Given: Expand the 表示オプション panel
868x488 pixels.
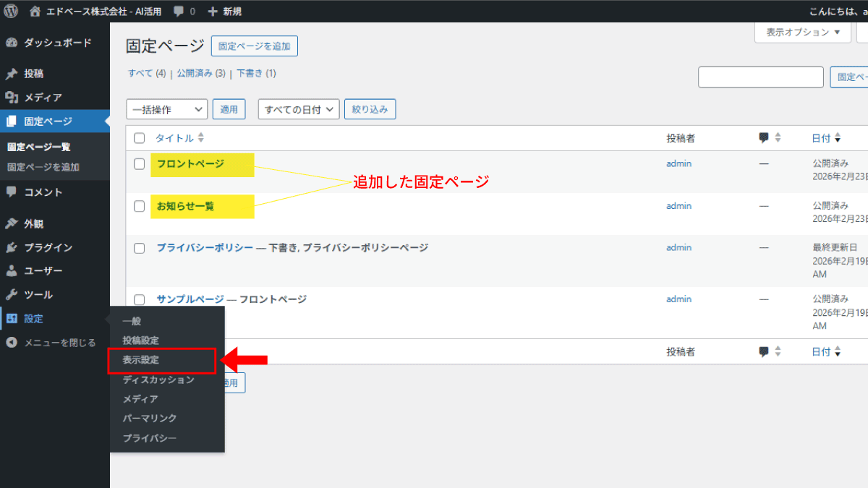Looking at the screenshot, I should coord(802,33).
